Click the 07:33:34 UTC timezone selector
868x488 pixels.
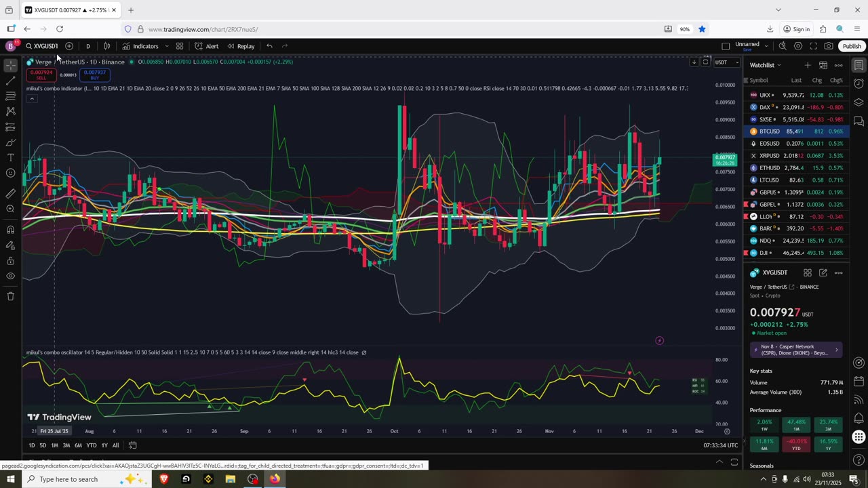coord(720,445)
